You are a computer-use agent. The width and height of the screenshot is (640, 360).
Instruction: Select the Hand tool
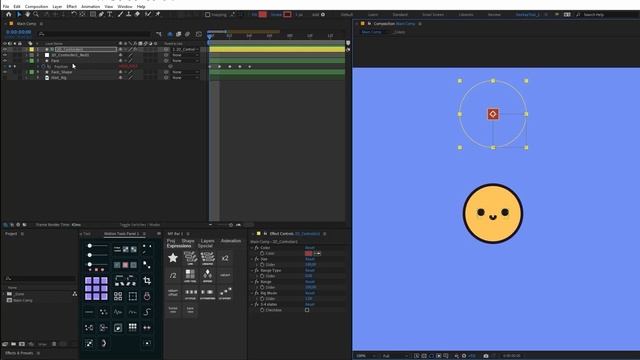(27, 14)
